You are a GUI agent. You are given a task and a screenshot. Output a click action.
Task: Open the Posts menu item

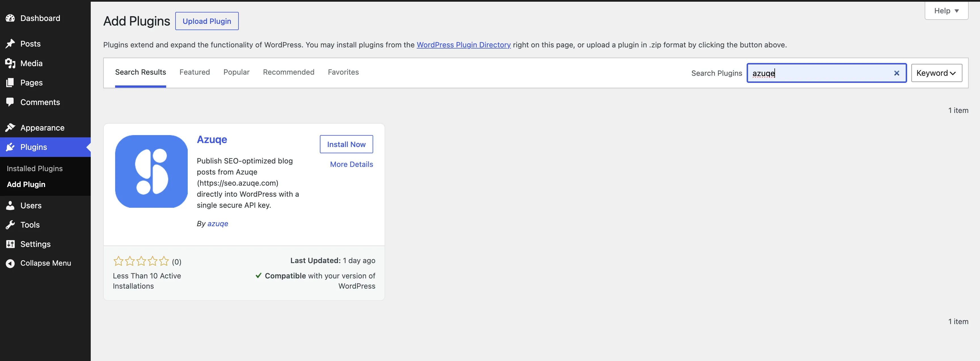[45, 44]
